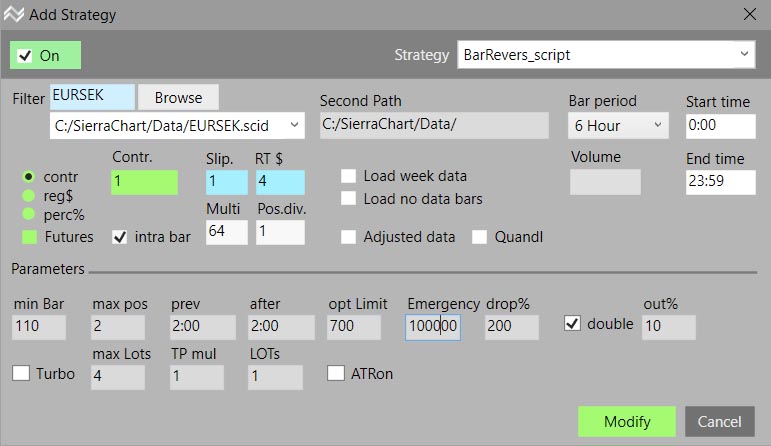Close the Add Strategy dialog
Screen dimensions: 771x446
tap(749, 14)
